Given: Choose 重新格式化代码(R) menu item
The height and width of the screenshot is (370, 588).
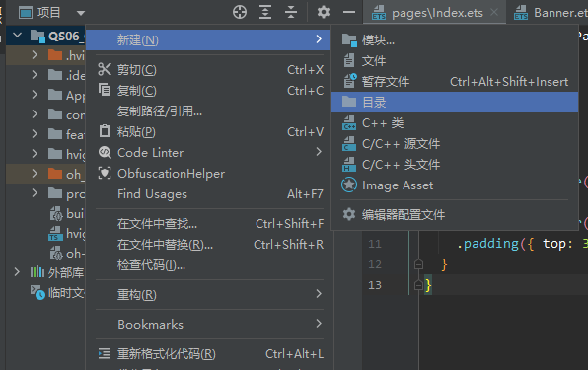Looking at the screenshot, I should click(x=209, y=354).
